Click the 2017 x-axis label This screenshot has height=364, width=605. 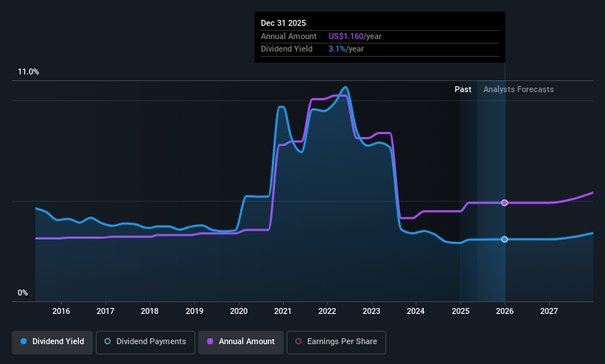click(105, 311)
